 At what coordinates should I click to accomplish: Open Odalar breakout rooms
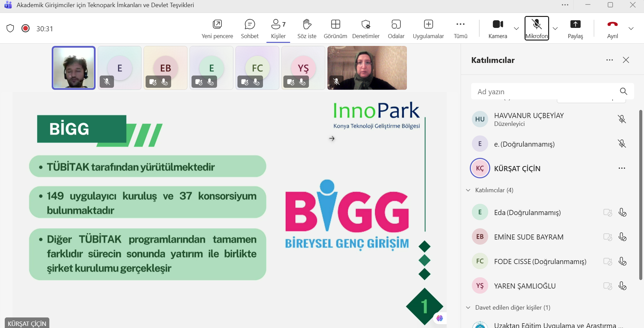coord(396,29)
